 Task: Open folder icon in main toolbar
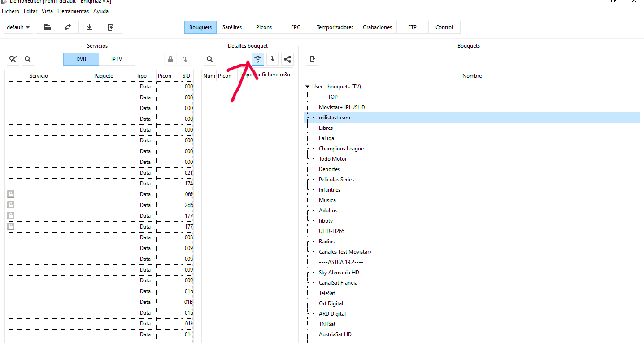pyautogui.click(x=47, y=27)
